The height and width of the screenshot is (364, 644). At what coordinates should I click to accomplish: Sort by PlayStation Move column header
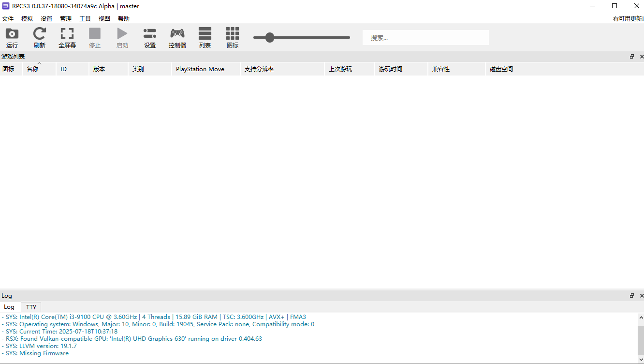(x=206, y=69)
